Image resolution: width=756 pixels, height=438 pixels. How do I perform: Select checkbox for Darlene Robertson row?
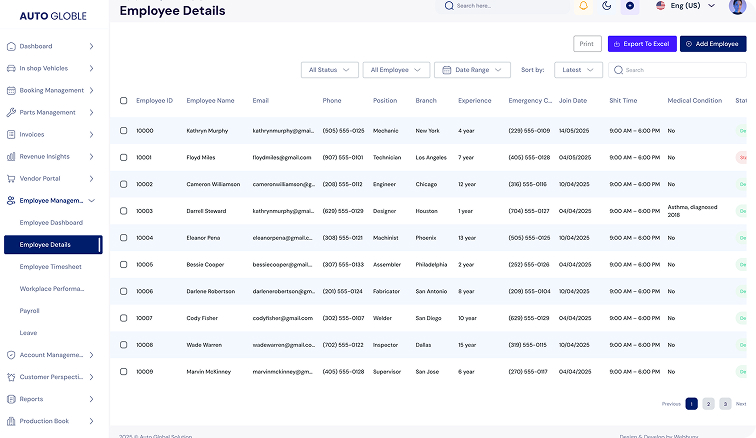tap(123, 291)
